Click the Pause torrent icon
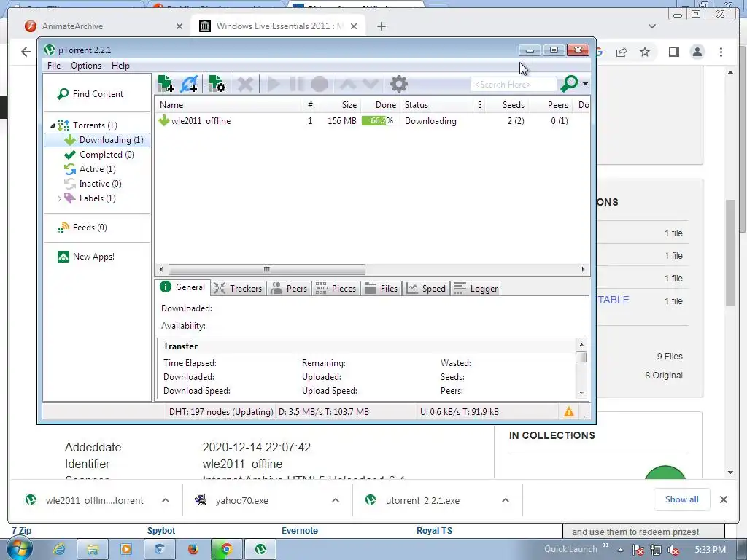Screen dimensions: 747x560 pyautogui.click(x=296, y=85)
